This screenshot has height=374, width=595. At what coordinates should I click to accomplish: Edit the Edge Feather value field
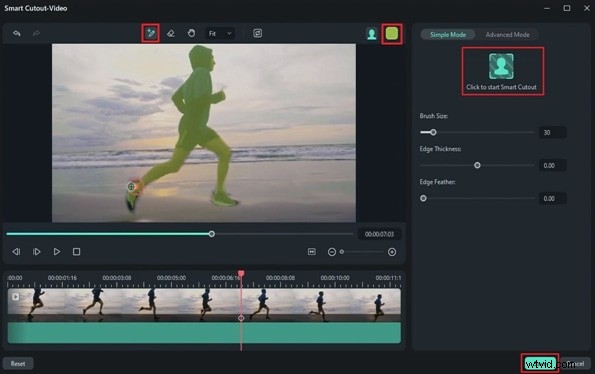coord(552,198)
